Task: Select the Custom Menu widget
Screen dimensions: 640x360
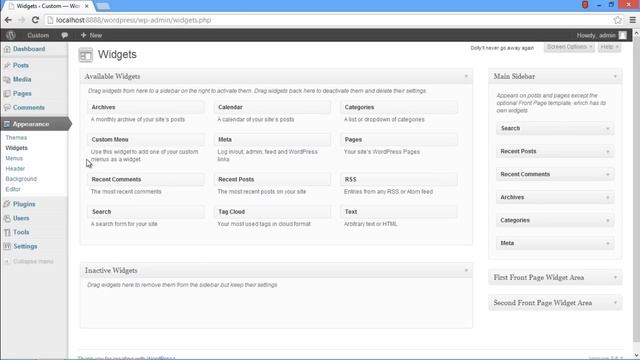Action: coord(146,140)
